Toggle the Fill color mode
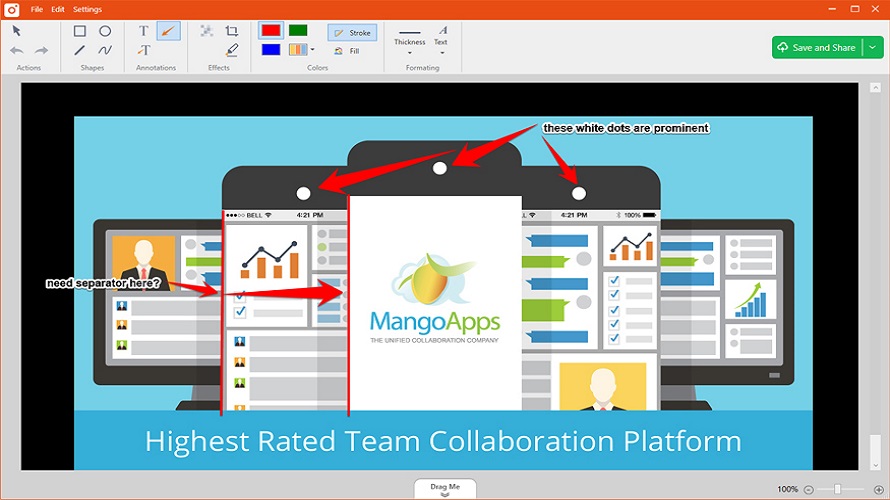The height and width of the screenshot is (500, 890). pos(348,50)
